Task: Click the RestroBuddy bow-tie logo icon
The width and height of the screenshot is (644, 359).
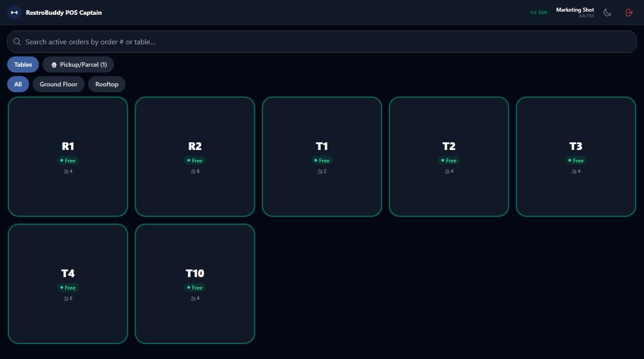Action: click(x=14, y=13)
